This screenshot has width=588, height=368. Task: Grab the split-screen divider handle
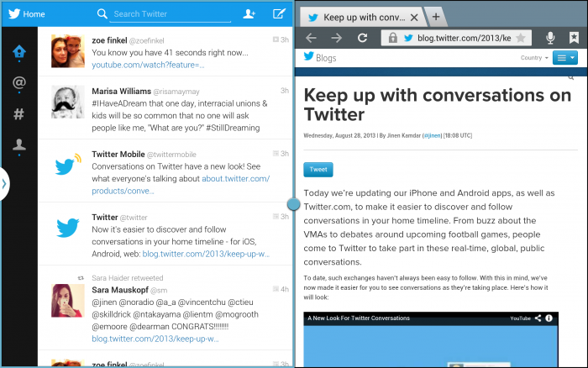point(294,204)
